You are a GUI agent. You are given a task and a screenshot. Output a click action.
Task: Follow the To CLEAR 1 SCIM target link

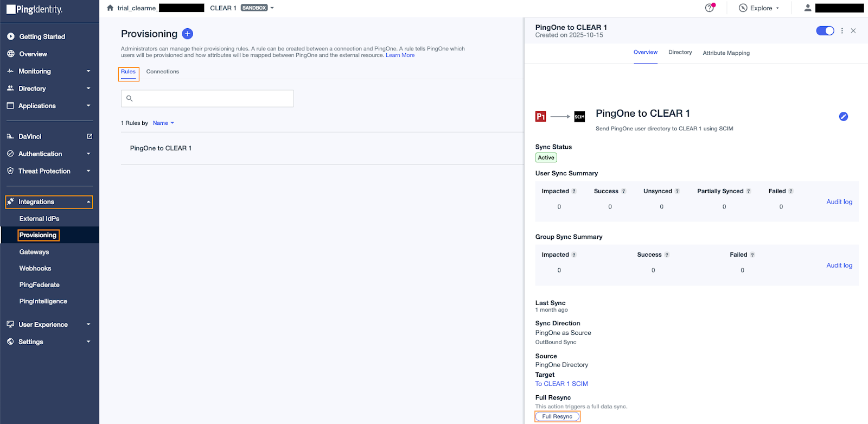(x=561, y=384)
